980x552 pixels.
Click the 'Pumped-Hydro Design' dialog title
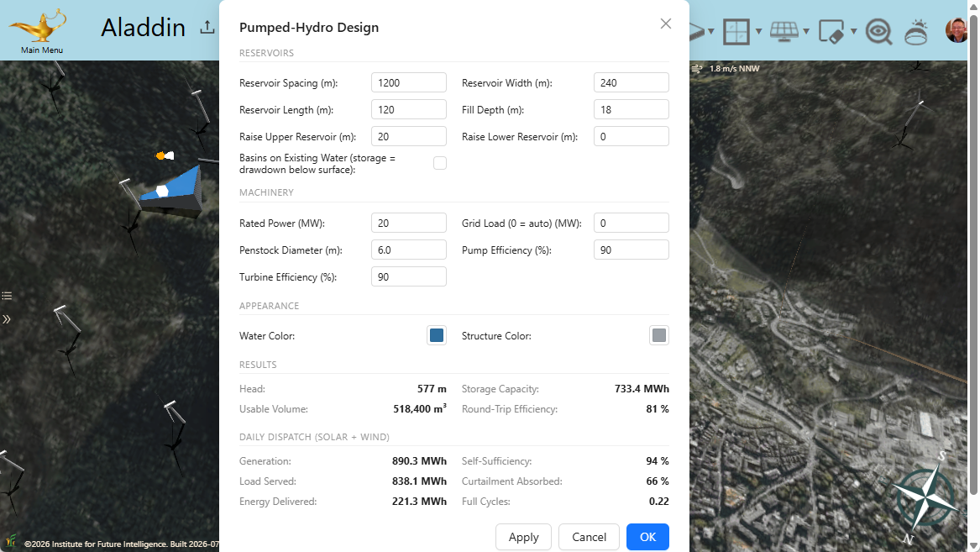(309, 28)
